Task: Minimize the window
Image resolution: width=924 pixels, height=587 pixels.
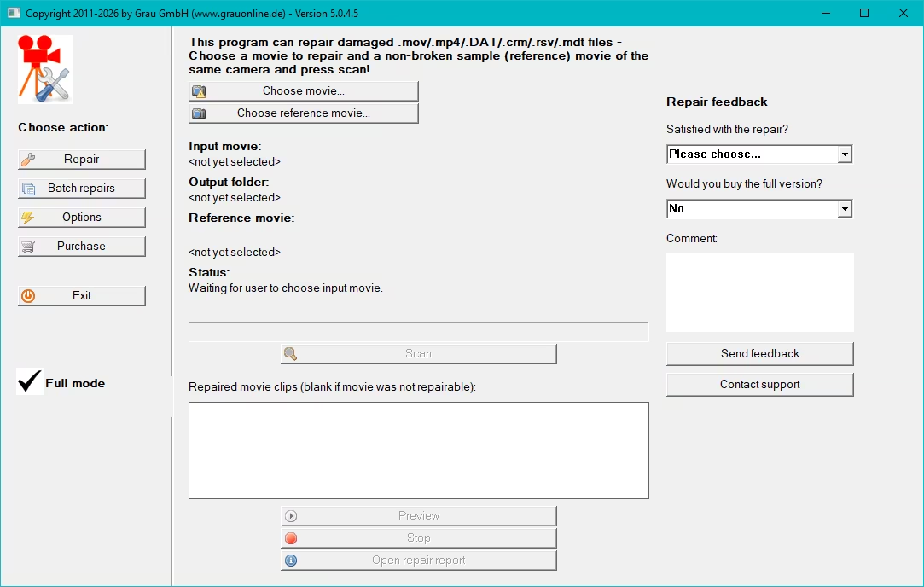Action: click(x=826, y=13)
